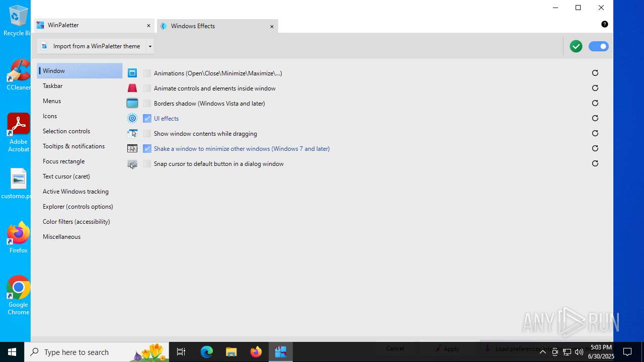
Task: Select the Adobe Acrobat desktop shortcut
Action: point(18,132)
